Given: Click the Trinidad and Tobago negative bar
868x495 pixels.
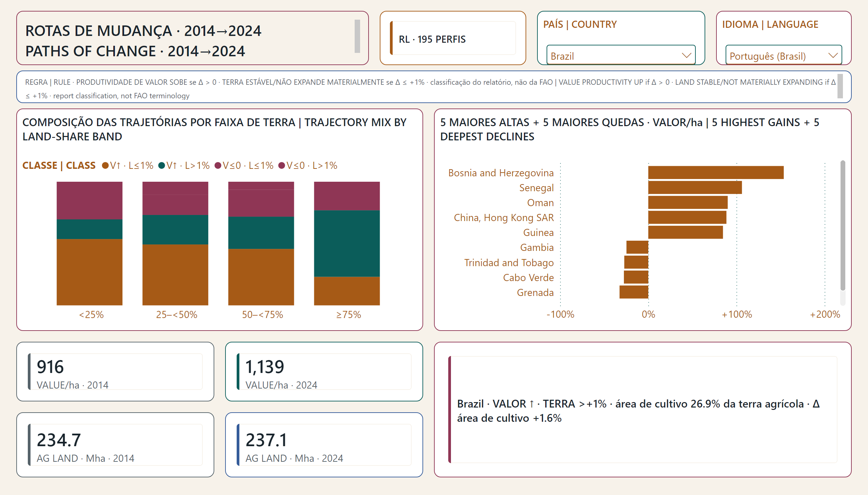Looking at the screenshot, I should [x=636, y=262].
